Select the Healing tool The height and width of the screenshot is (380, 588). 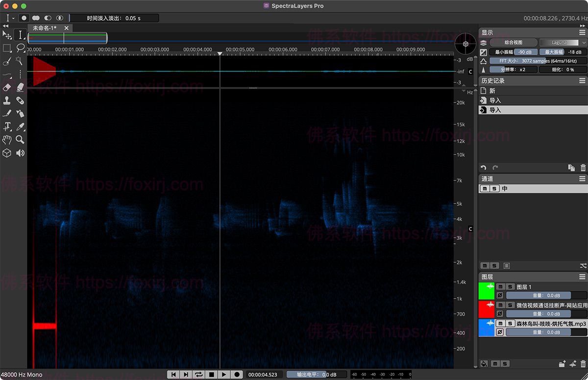20,101
